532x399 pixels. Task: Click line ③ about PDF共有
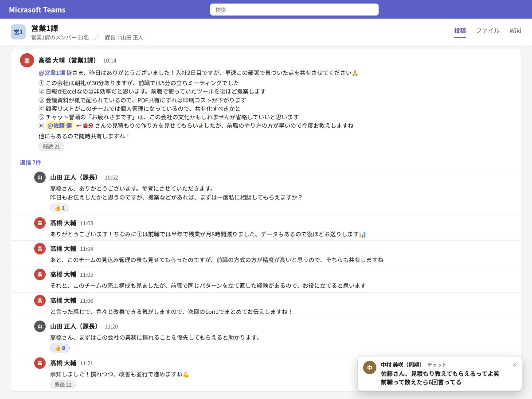click(142, 100)
